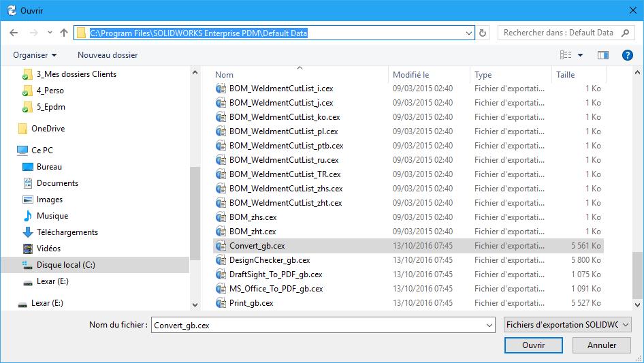
Task: Open the view options dropdown arrow
Action: click(580, 55)
